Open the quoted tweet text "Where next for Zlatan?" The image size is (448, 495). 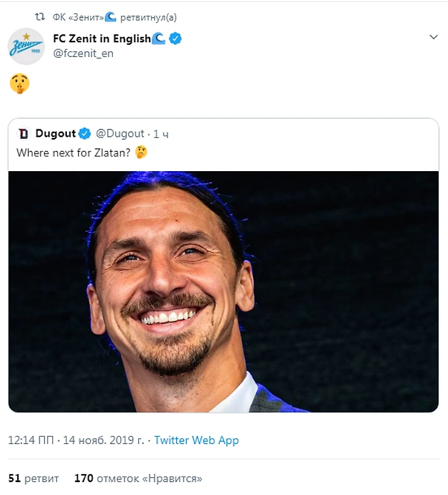click(x=73, y=153)
